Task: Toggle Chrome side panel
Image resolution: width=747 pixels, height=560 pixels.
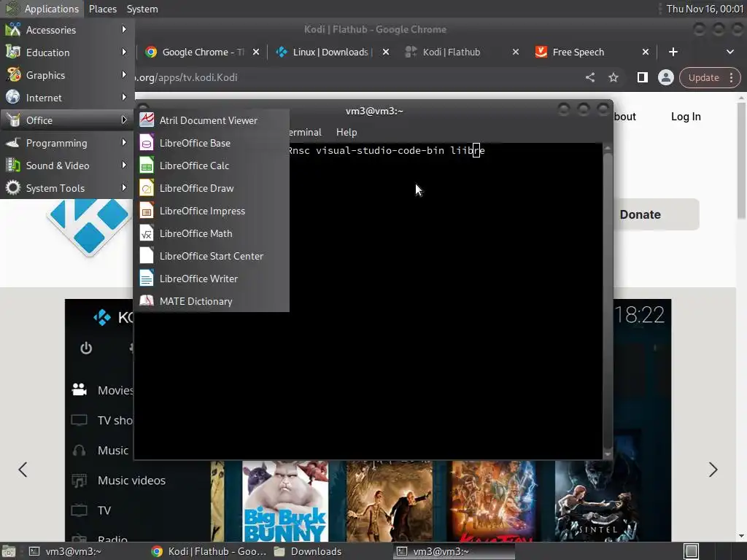Action: [642, 77]
